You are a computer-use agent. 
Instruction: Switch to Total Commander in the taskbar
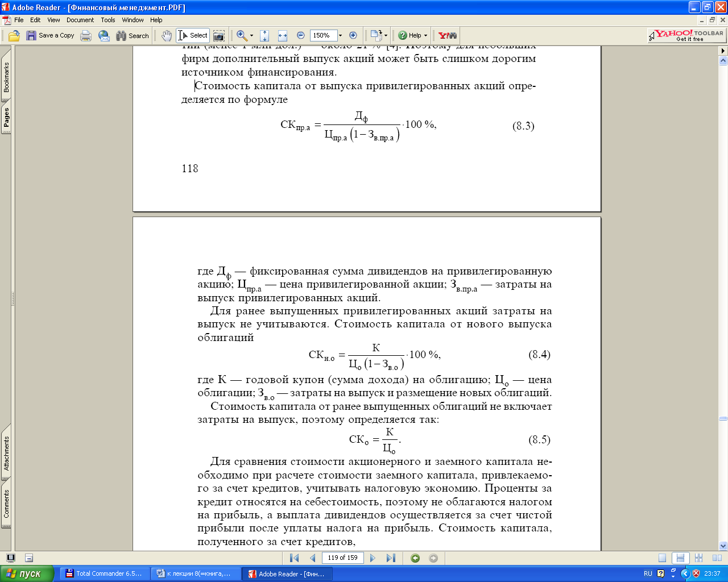click(104, 573)
